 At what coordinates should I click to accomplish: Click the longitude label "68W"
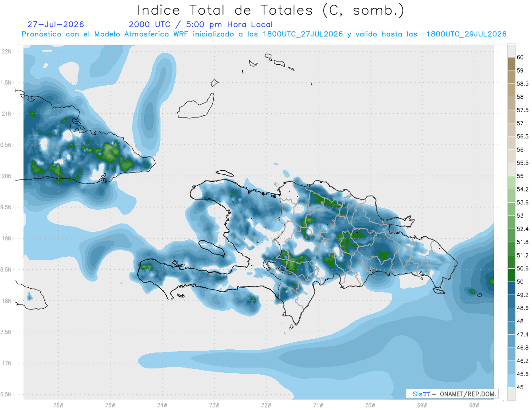tap(473, 405)
